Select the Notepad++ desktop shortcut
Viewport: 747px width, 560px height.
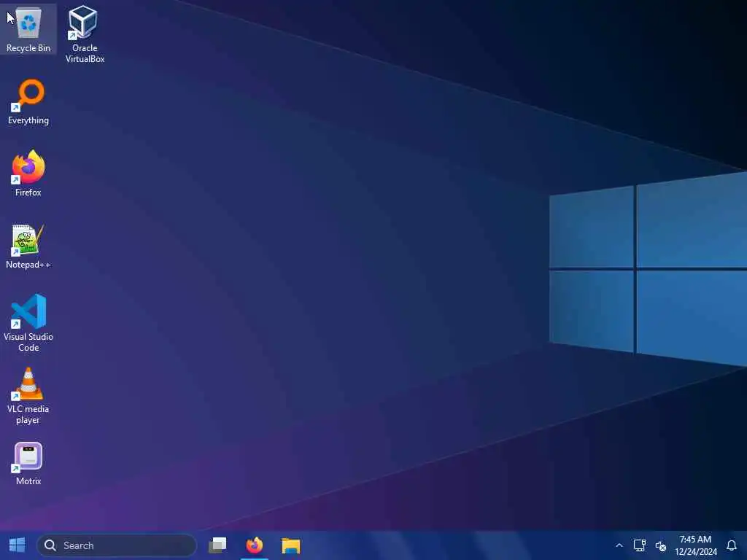pyautogui.click(x=28, y=246)
